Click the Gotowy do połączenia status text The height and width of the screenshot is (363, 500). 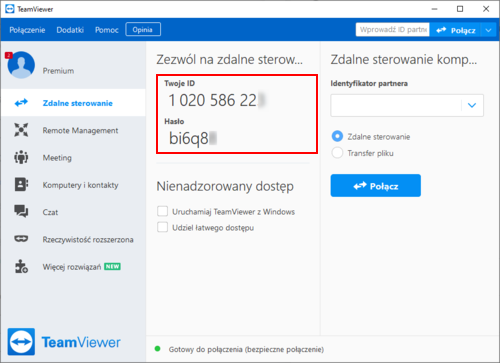[246, 349]
